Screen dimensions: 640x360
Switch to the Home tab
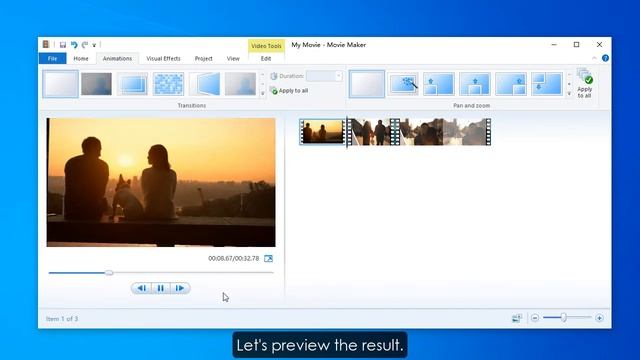[81, 58]
